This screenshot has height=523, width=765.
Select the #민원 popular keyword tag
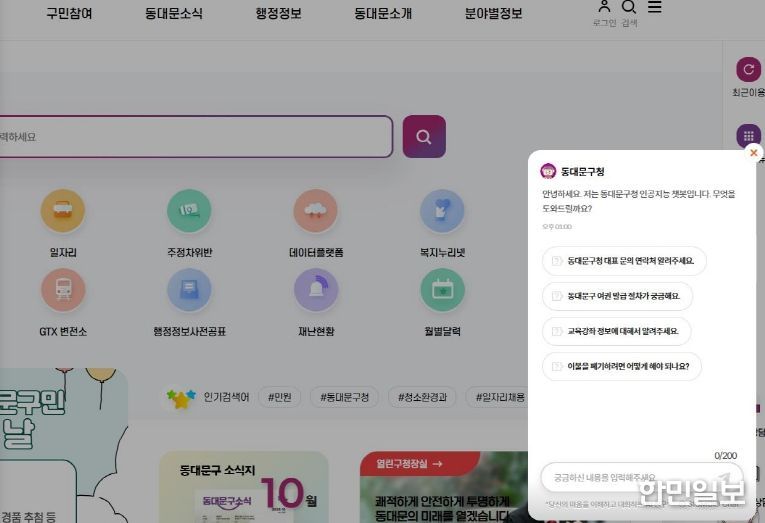(x=280, y=397)
